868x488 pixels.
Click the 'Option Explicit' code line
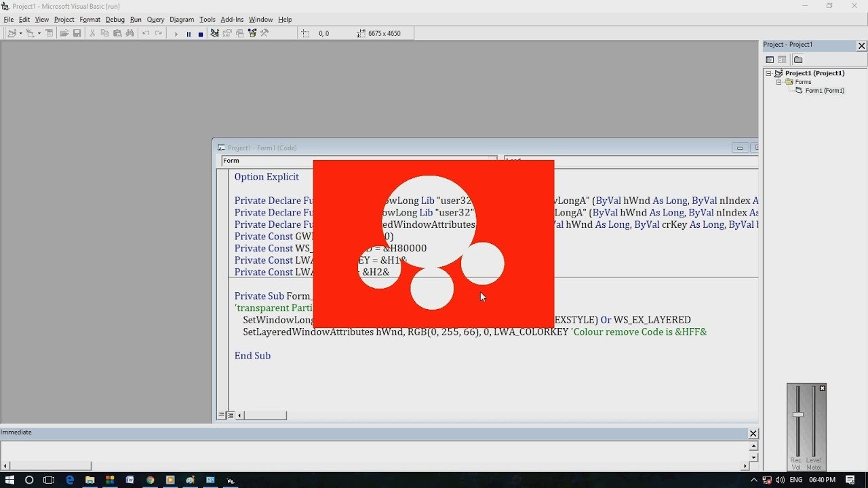click(x=267, y=177)
